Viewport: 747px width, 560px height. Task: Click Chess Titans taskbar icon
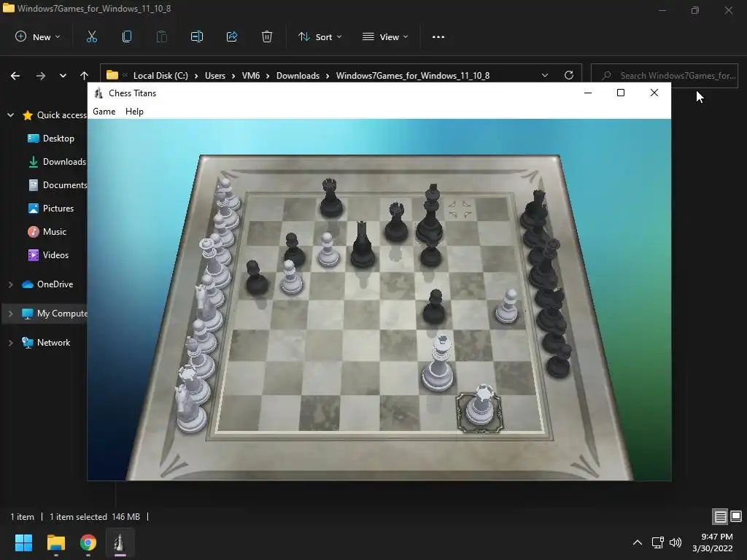point(120,542)
